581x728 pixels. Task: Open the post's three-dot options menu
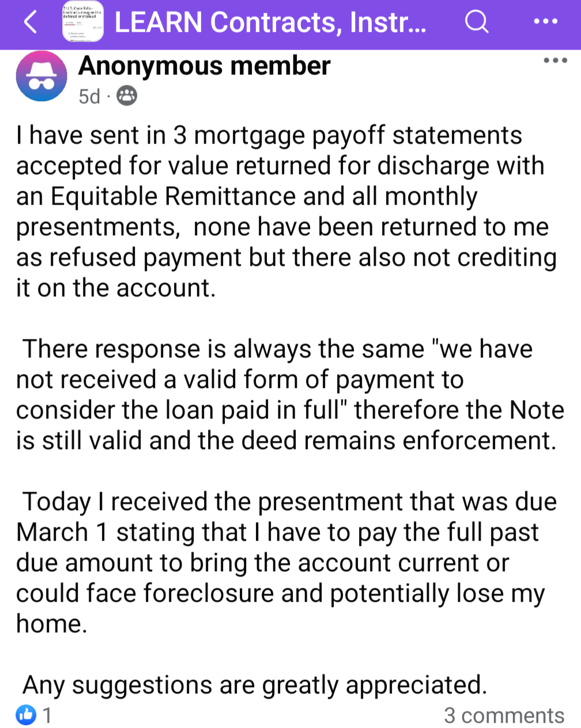point(556,61)
